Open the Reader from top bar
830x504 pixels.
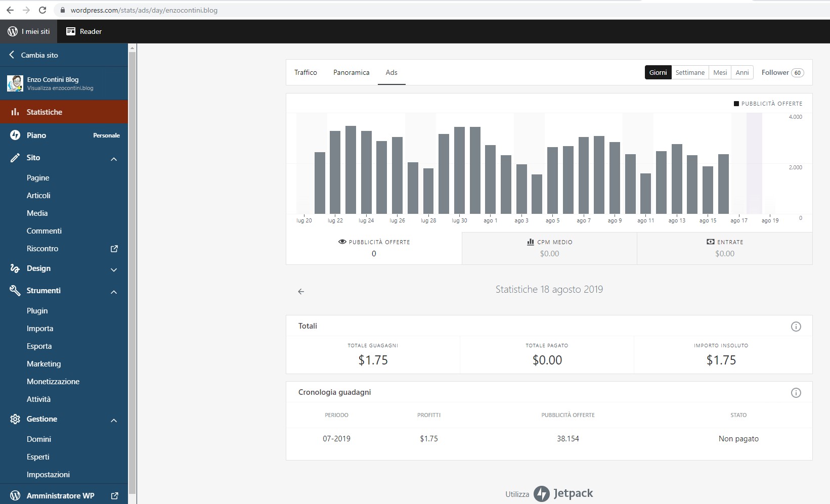pyautogui.click(x=84, y=31)
